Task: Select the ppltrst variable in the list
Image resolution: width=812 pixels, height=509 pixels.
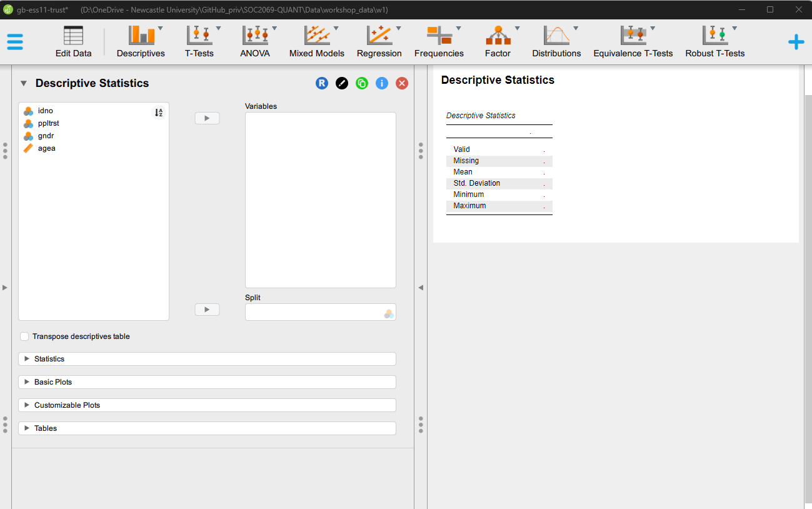Action: point(48,123)
